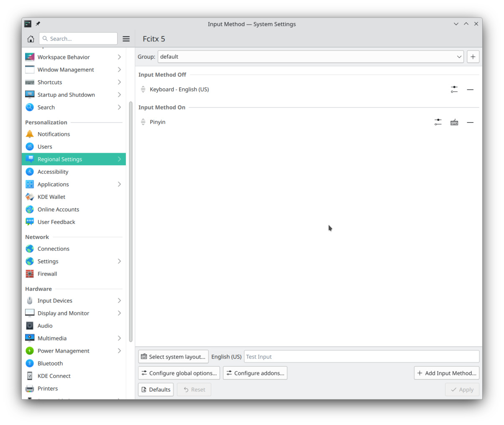The image size is (504, 425).
Task: Click Select system layout button
Action: click(173, 357)
